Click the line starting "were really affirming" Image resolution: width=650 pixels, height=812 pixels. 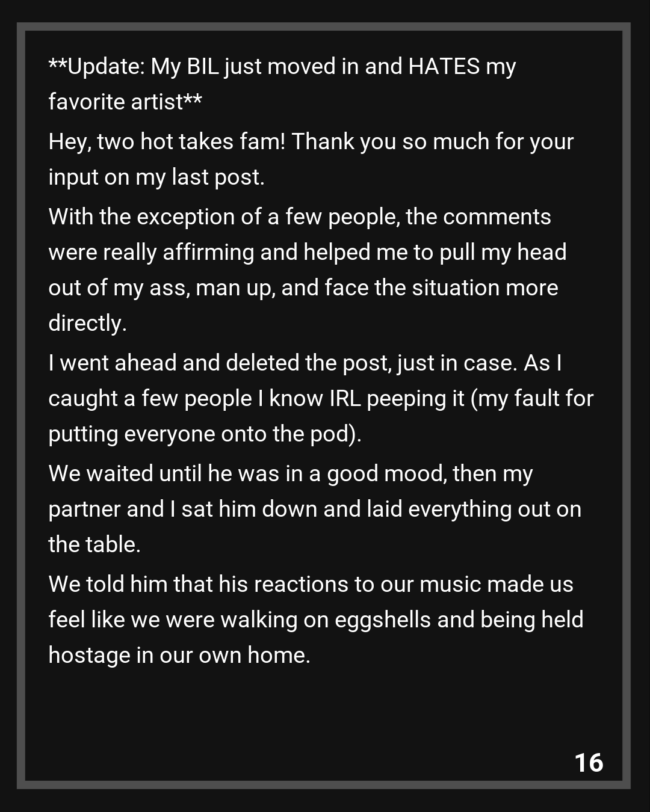click(307, 253)
